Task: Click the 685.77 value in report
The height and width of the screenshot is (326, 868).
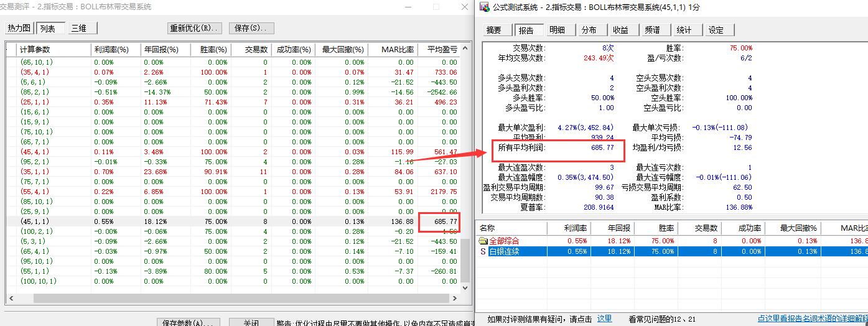Action: [x=602, y=148]
